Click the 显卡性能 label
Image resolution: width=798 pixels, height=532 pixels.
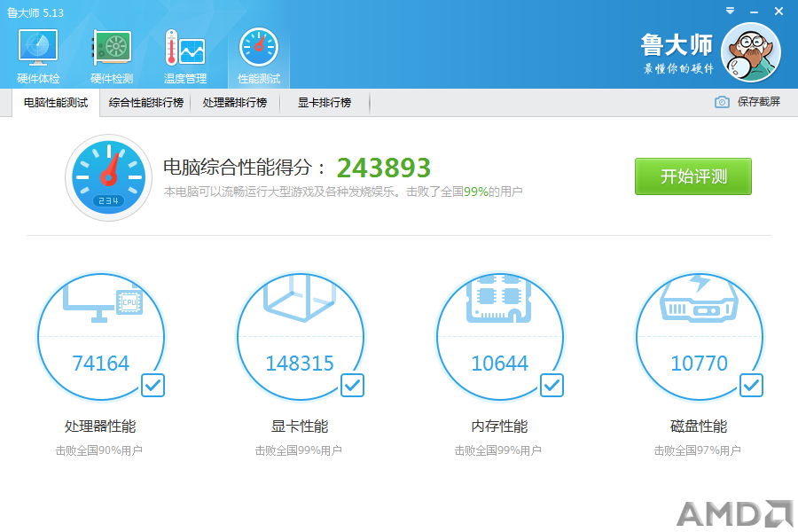[x=300, y=426]
